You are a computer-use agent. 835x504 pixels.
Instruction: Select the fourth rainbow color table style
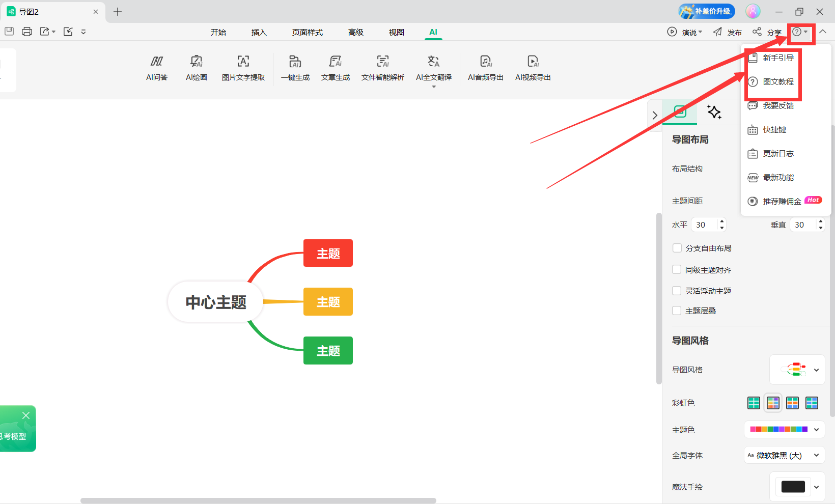click(812, 403)
